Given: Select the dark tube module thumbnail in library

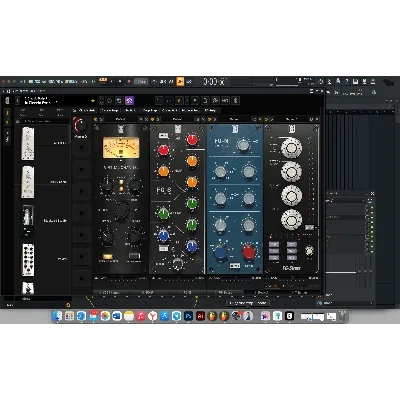Looking at the screenshot, I should click(28, 220).
